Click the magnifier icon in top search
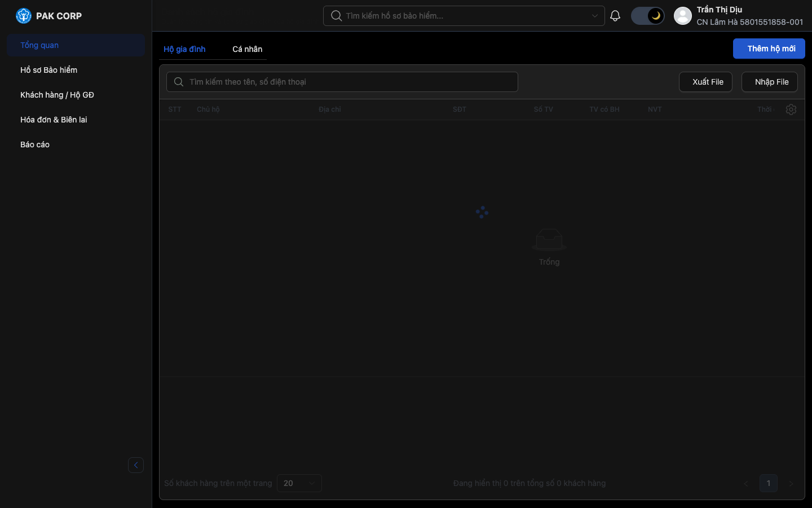Viewport: 812px width, 508px height. (x=336, y=16)
